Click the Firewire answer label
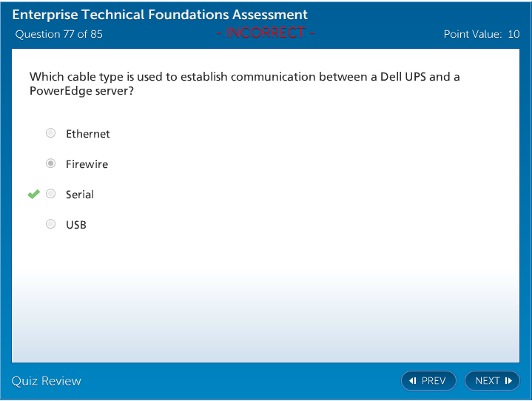The image size is (532, 401). 87,164
